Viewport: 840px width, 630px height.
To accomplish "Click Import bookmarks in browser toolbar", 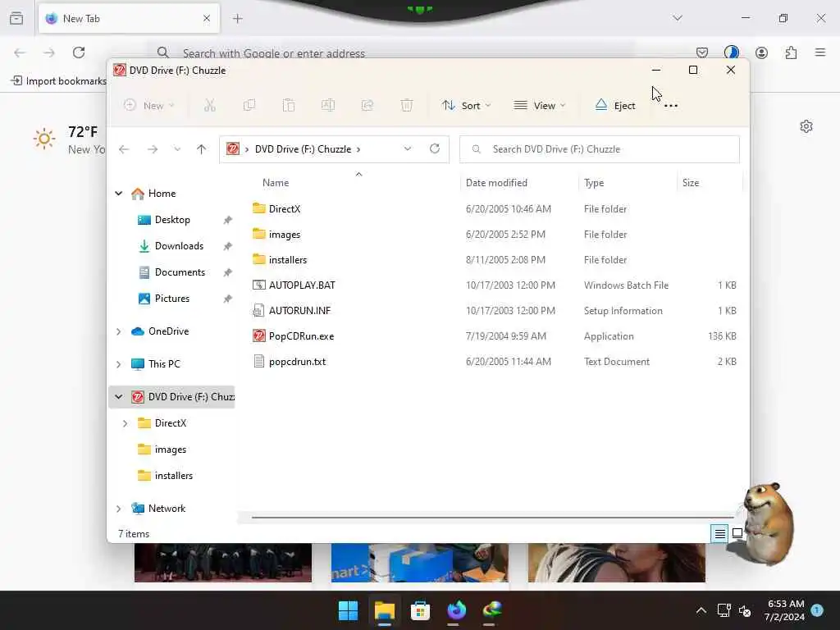I will click(59, 81).
